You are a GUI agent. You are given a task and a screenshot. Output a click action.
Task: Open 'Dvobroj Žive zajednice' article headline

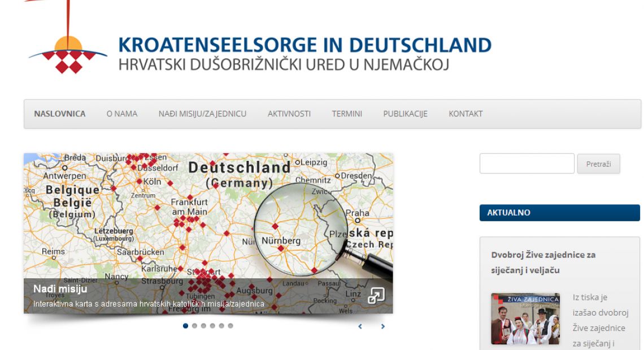[543, 262]
